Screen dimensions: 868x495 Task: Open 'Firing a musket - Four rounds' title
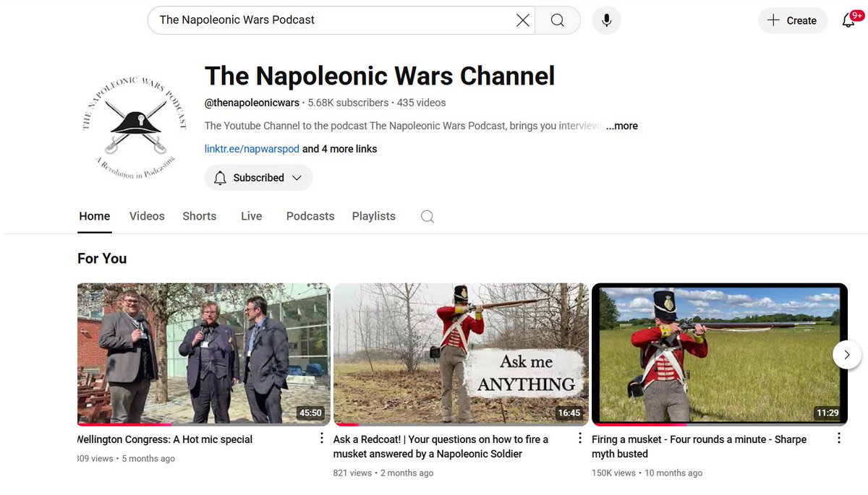(x=699, y=447)
